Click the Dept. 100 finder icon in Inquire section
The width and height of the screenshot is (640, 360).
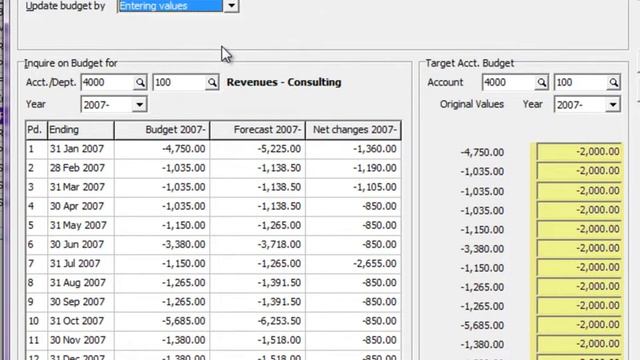tap(212, 82)
